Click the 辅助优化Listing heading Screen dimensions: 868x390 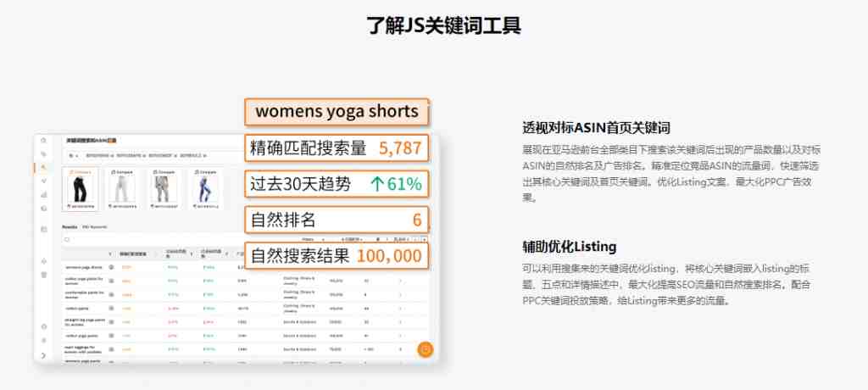click(x=569, y=247)
